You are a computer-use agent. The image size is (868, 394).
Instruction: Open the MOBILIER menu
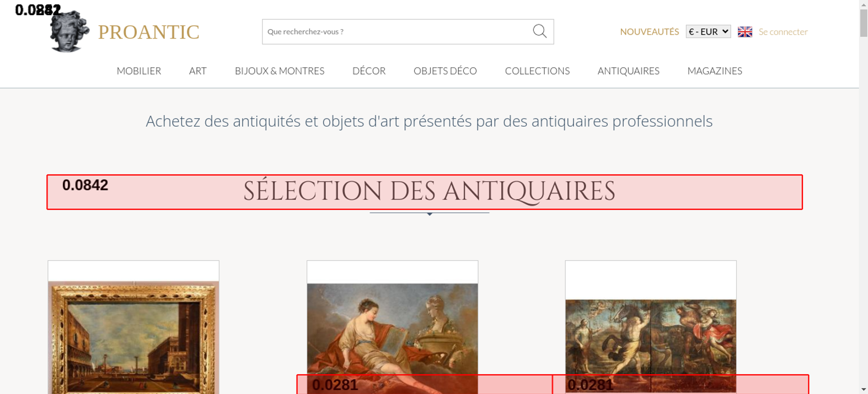point(139,71)
